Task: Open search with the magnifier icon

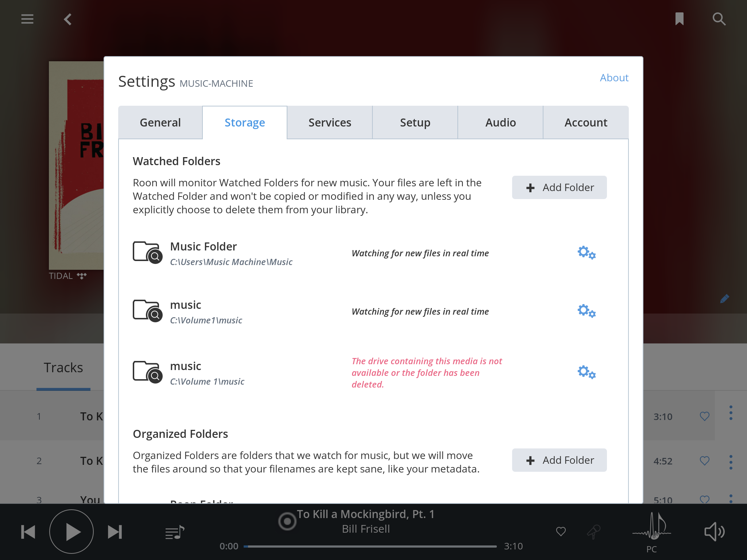Action: [719, 19]
